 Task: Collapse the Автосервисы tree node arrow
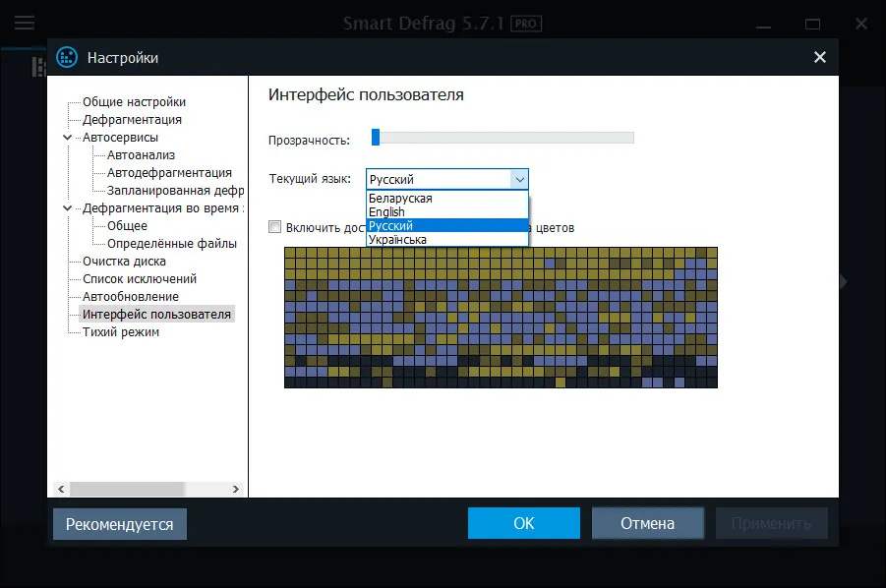point(67,138)
